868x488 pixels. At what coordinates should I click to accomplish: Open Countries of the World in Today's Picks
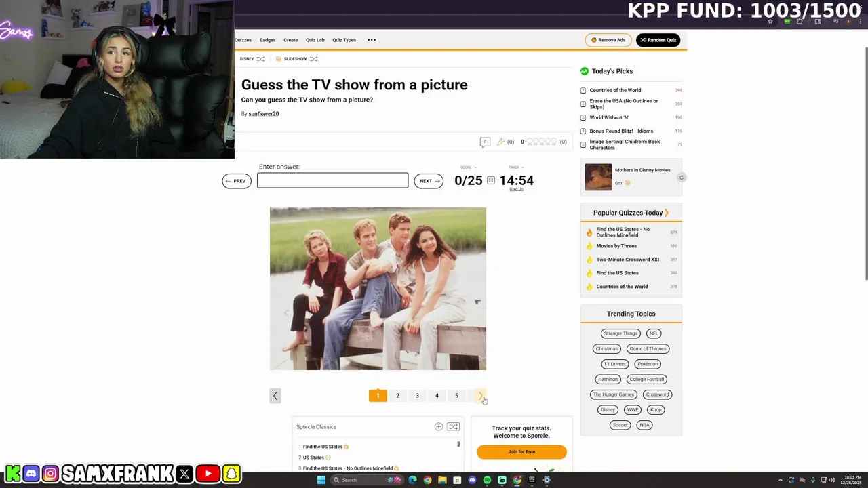pyautogui.click(x=615, y=90)
